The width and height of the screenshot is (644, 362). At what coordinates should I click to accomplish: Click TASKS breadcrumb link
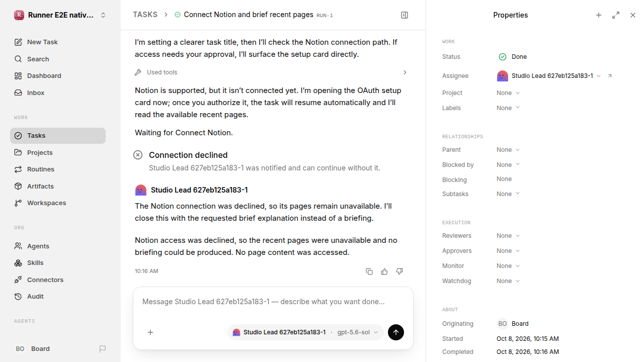pos(145,15)
